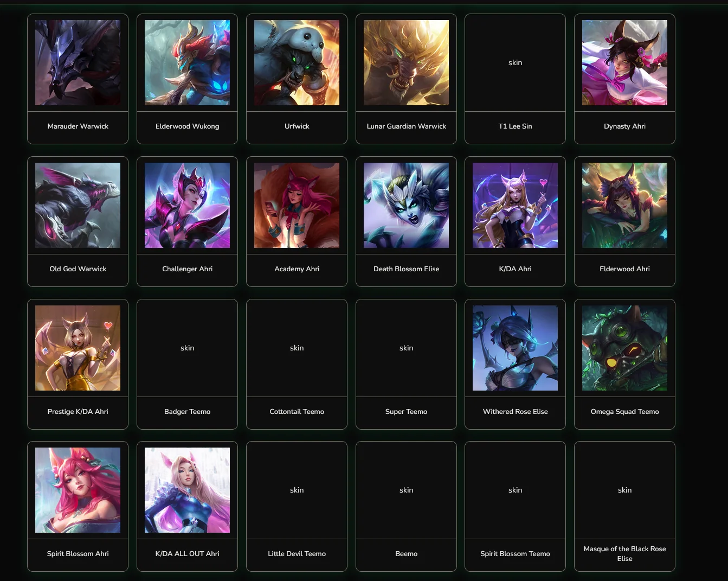Choose the K/DA ALL OUT Ahri artwork
This screenshot has height=581, width=728.
[187, 490]
